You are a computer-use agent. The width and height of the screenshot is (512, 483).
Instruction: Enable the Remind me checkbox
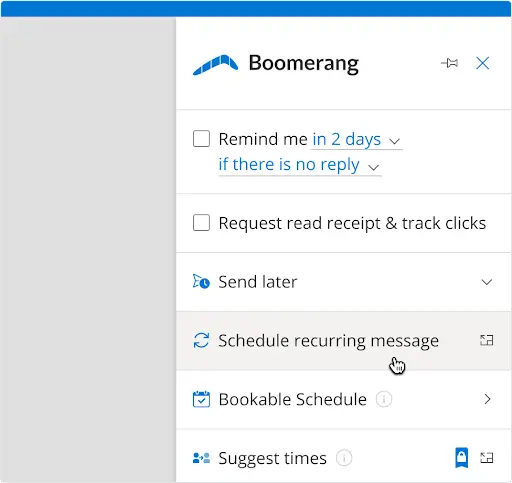[201, 139]
